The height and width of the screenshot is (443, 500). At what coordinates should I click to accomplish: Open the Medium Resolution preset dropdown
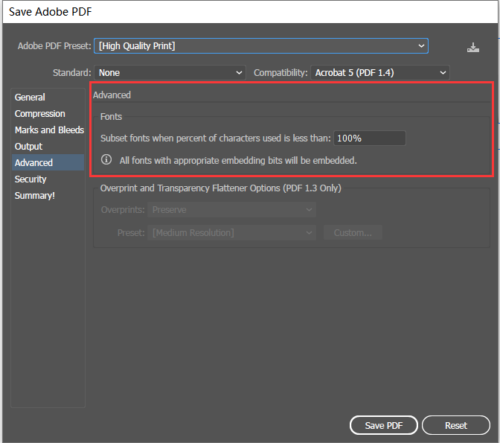232,232
